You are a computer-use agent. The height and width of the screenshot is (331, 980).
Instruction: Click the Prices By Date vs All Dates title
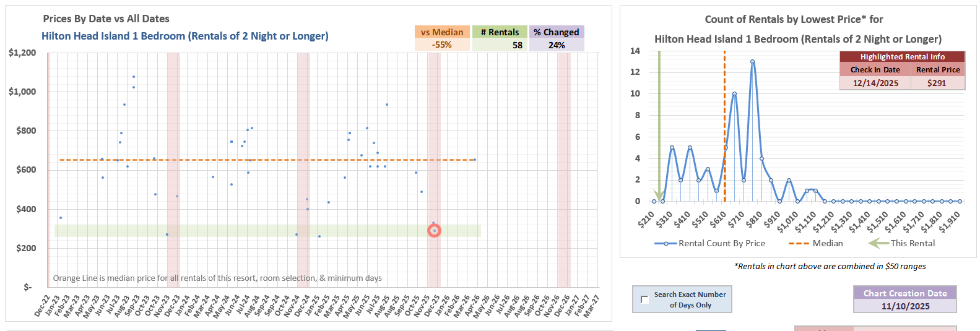(106, 19)
